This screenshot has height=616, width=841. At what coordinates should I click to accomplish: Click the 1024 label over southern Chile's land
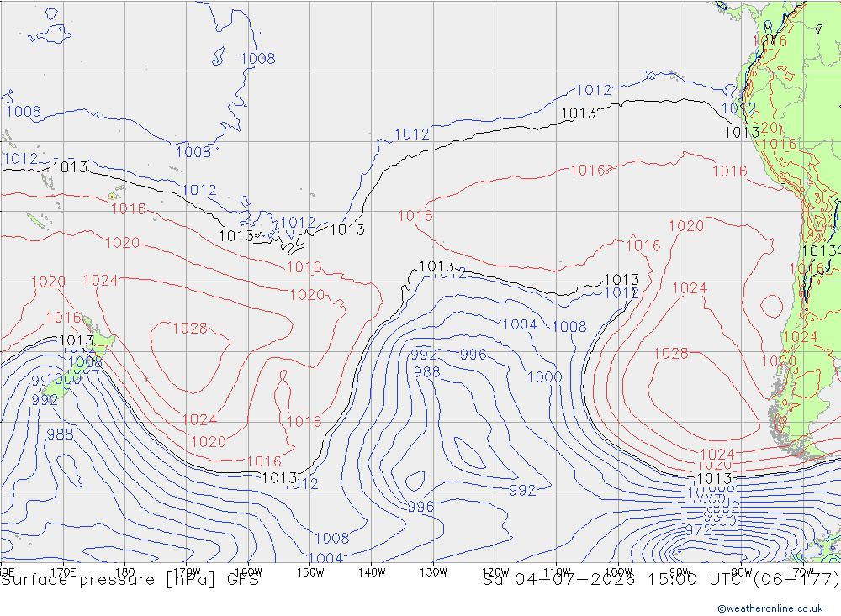[801, 337]
